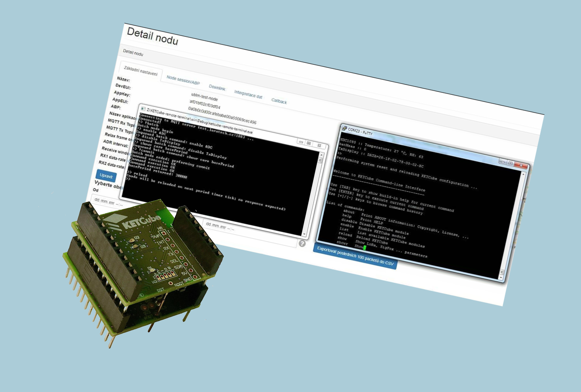The image size is (581, 392).
Task: Click the question mark help icon
Action: click(302, 244)
